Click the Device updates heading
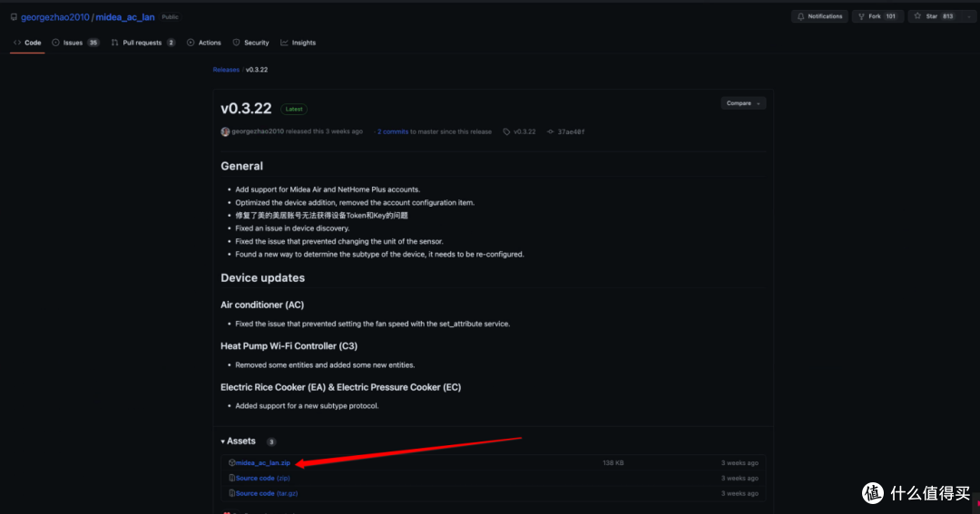 coord(262,278)
